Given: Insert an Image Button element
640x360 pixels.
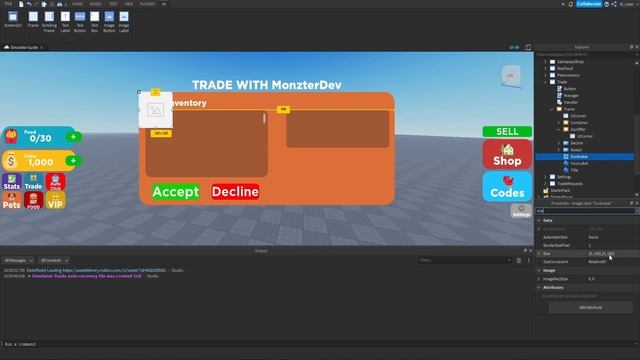Looking at the screenshot, I should click(x=109, y=21).
